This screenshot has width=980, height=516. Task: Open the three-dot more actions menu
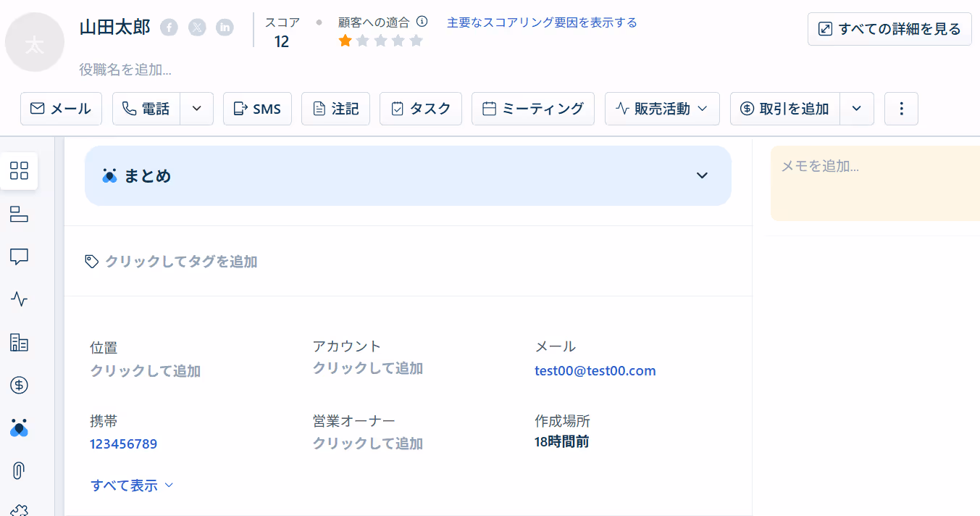point(902,109)
